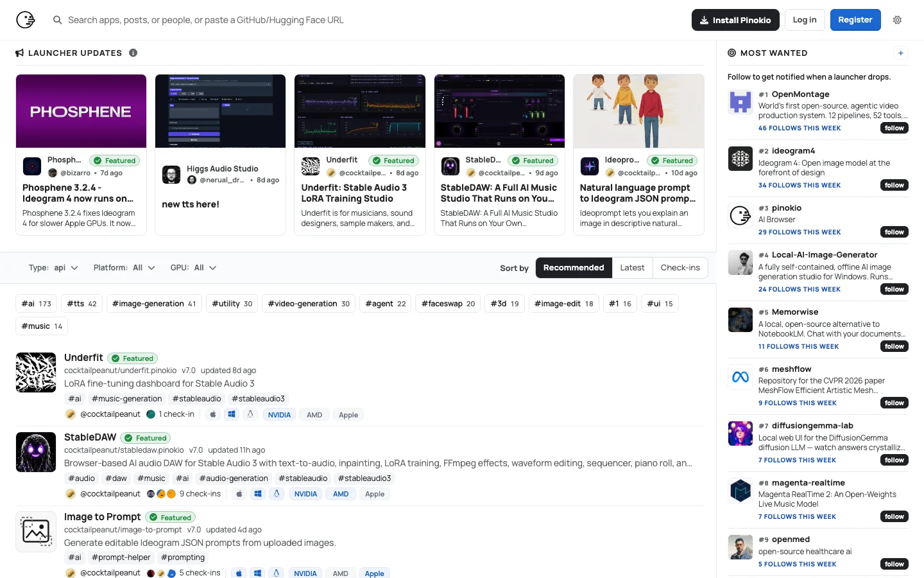Image resolution: width=924 pixels, height=578 pixels.
Task: Toggle the #image-generation 41 tag filter
Action: tap(154, 304)
